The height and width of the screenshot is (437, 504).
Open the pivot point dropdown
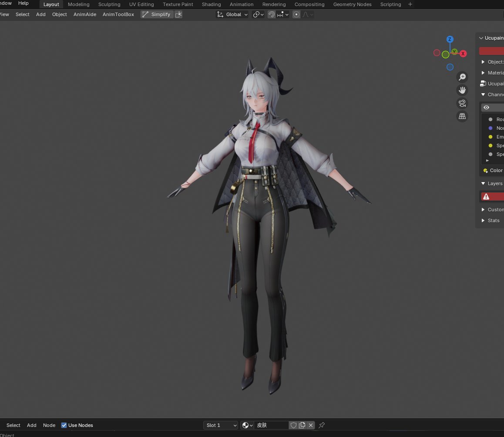pyautogui.click(x=258, y=14)
